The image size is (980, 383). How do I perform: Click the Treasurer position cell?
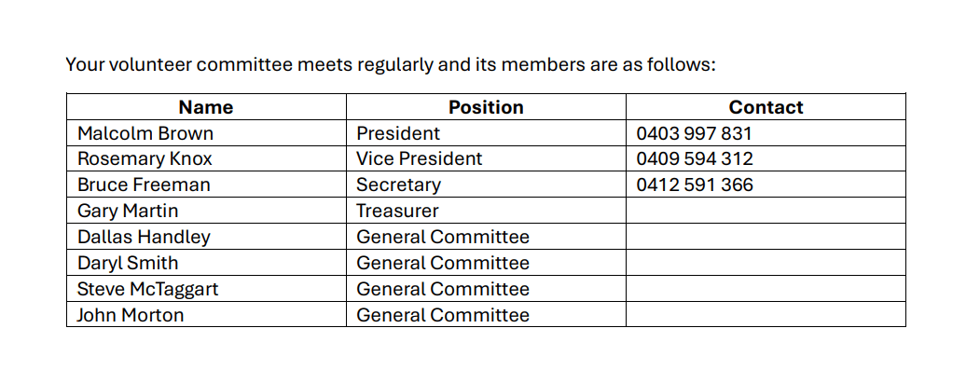pos(397,211)
